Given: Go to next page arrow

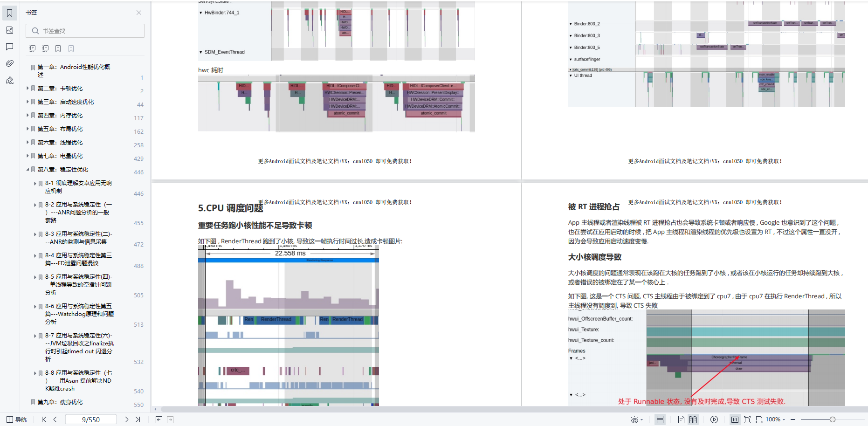Looking at the screenshot, I should (126, 419).
